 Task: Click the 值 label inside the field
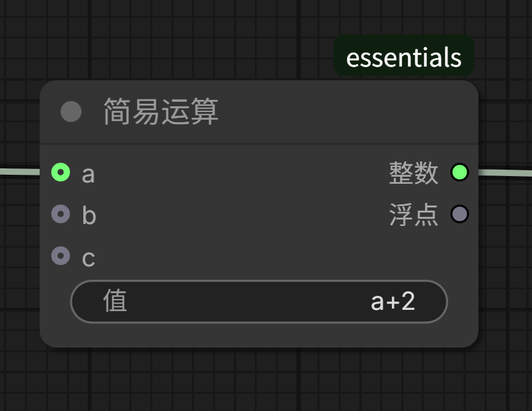(115, 301)
